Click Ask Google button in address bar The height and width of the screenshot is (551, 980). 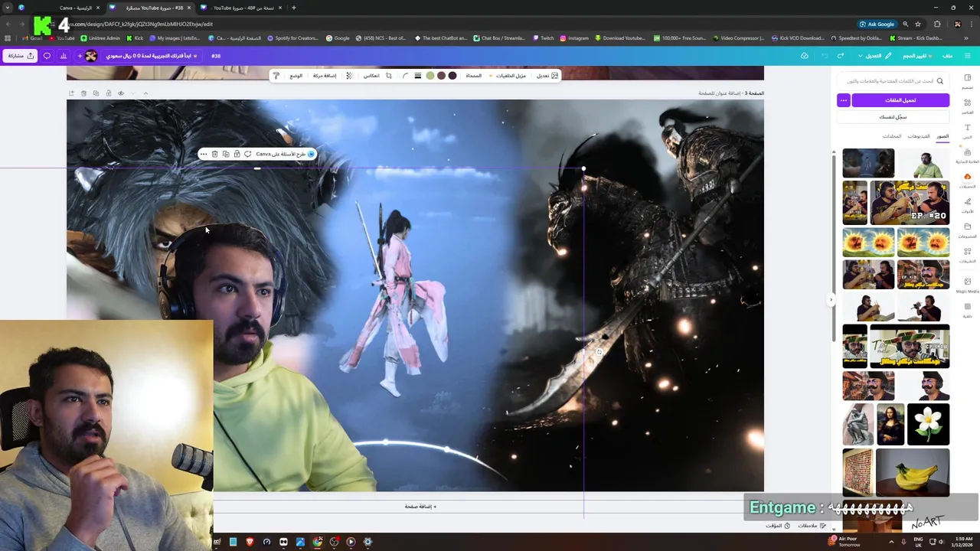[x=877, y=24]
